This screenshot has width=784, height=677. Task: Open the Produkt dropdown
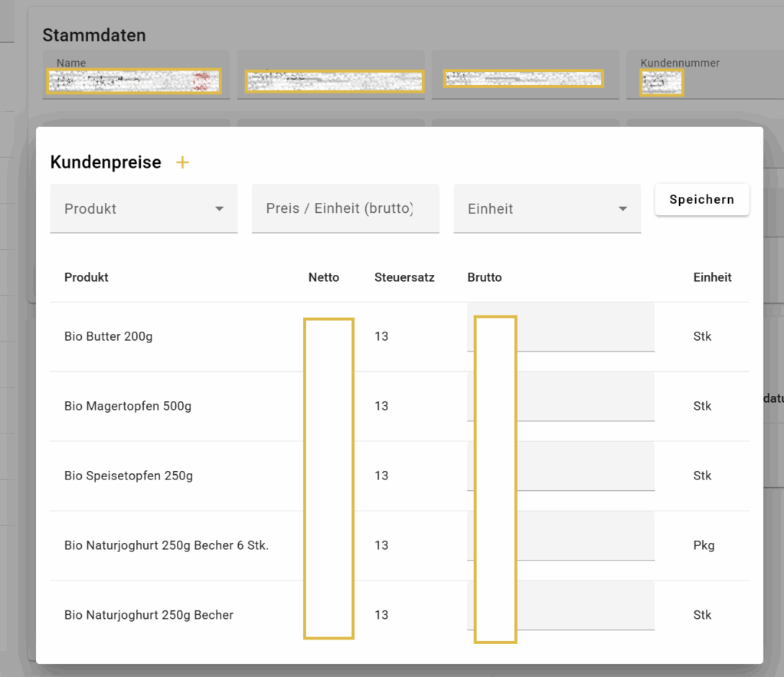143,208
